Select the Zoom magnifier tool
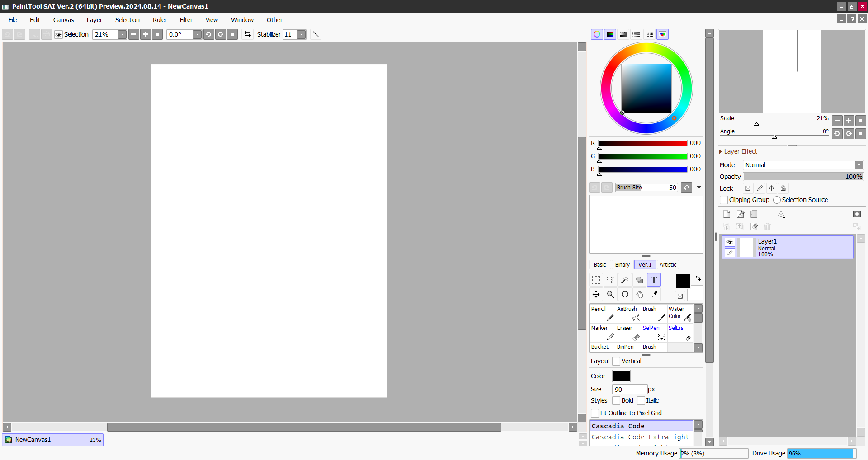Image resolution: width=868 pixels, height=460 pixels. tap(610, 295)
